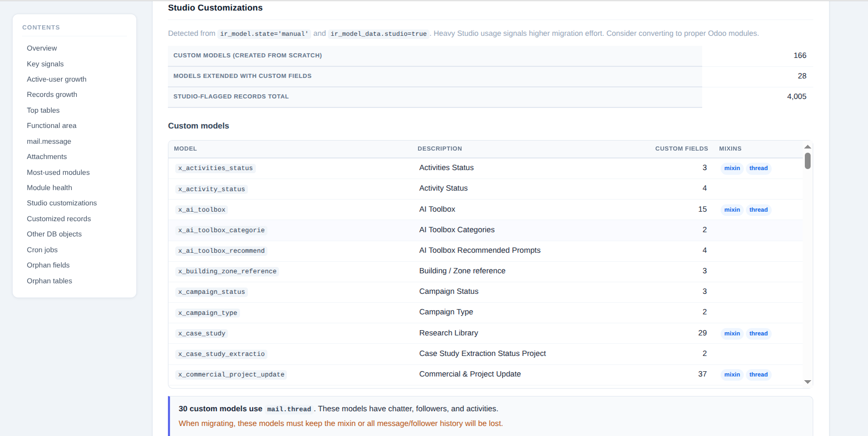Go to Attachments section
Image resolution: width=868 pixels, height=436 pixels.
click(47, 156)
